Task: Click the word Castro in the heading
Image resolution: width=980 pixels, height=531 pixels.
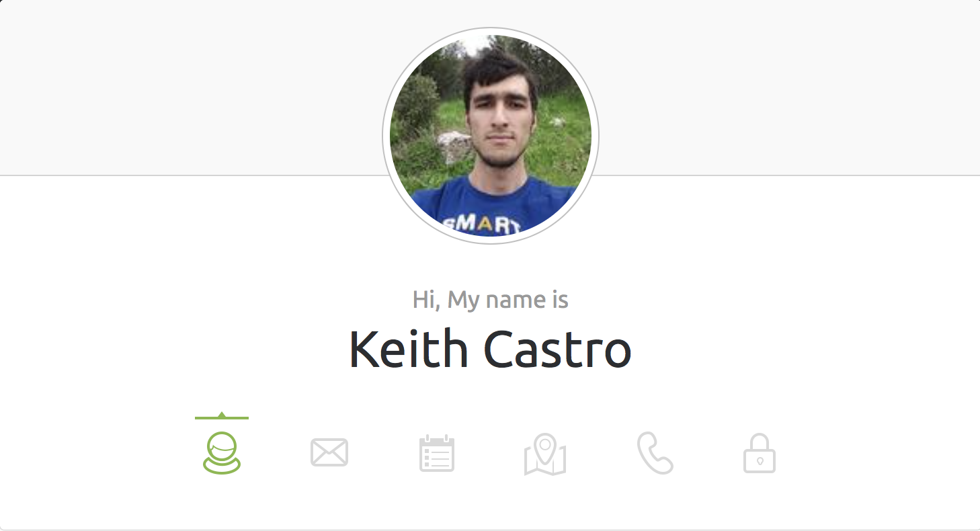Action: coord(558,349)
